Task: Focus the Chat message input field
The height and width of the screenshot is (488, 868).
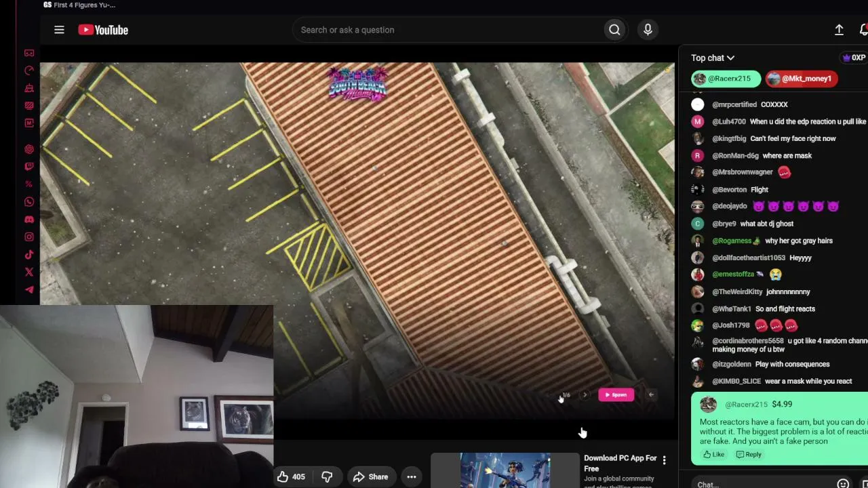Action: tap(762, 484)
